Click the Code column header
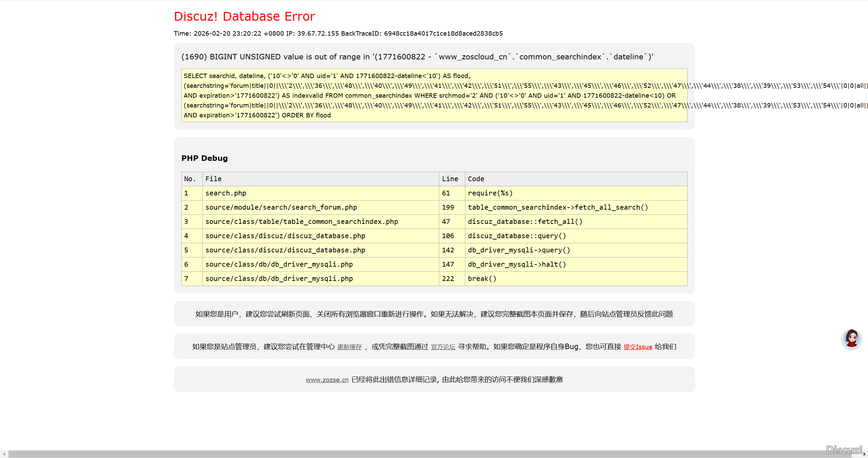Viewport: 868px width, 458px height. tap(476, 179)
